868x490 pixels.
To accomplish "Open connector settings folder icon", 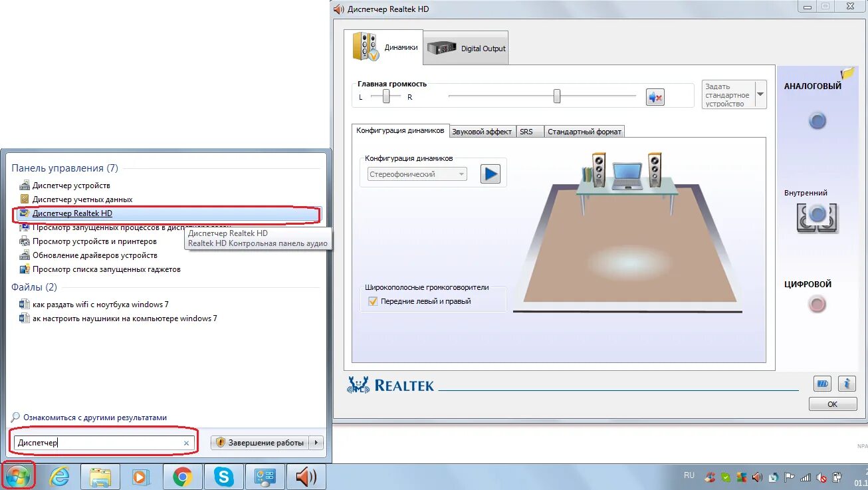I will (847, 73).
